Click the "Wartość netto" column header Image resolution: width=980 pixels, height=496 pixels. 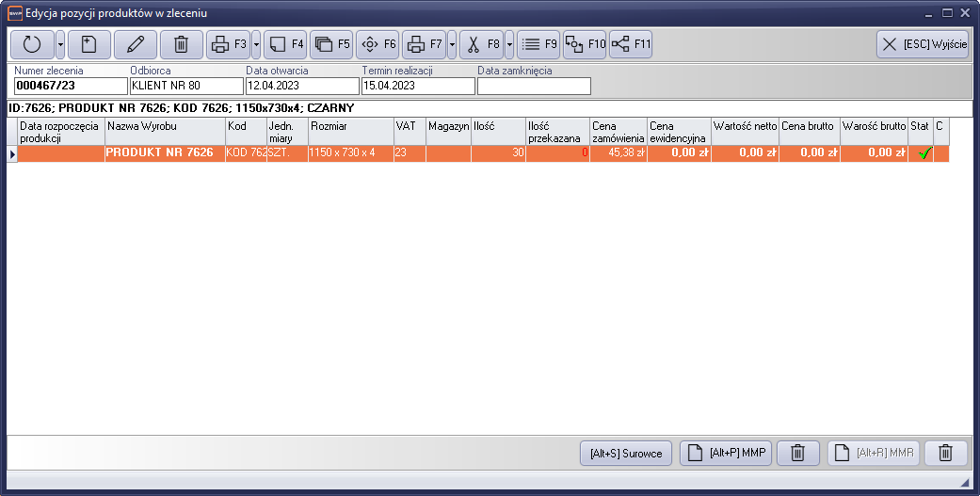coord(745,132)
